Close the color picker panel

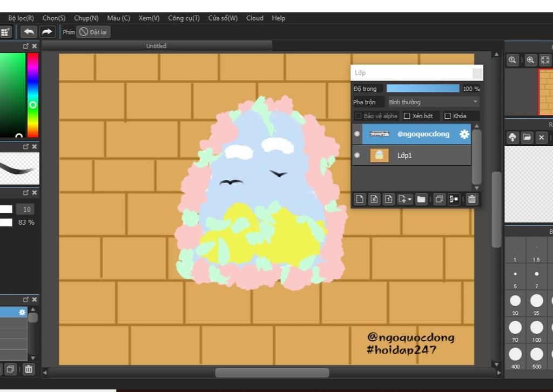click(35, 46)
